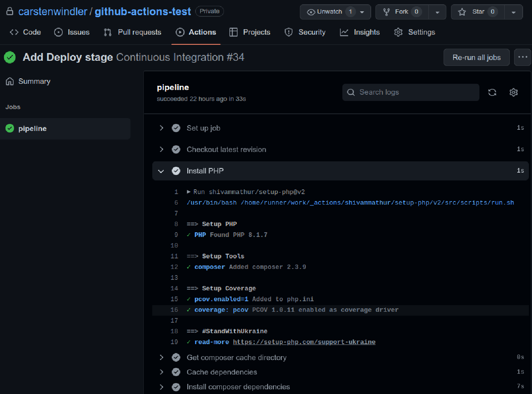This screenshot has width=532, height=394.
Task: Click the Actions tab play icon
Action: 180,32
